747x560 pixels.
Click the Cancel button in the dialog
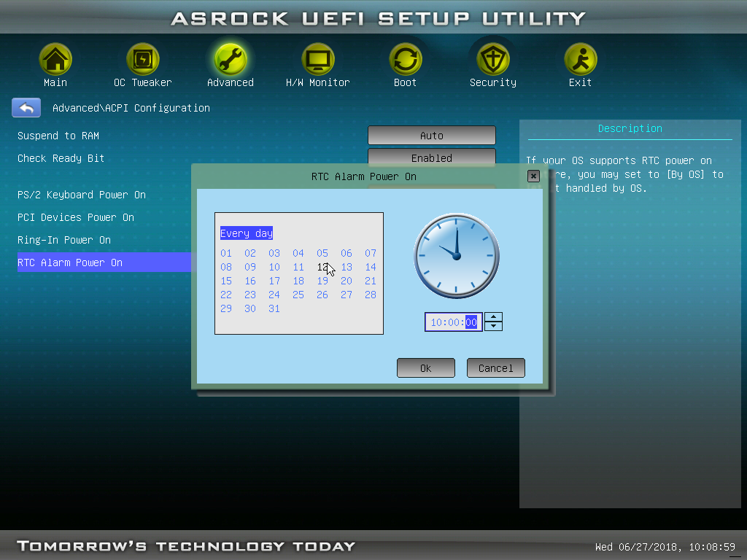tap(496, 367)
